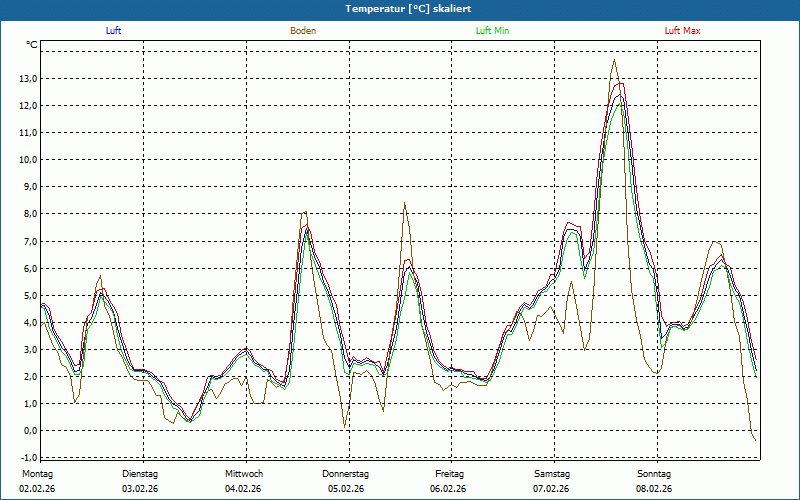The image size is (800, 500).
Task: Select the 0,0 y-axis tick label
Action: click(30, 431)
